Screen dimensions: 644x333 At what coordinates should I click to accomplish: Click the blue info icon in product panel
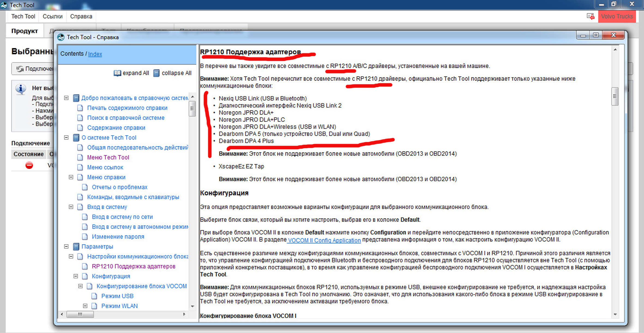[x=21, y=89]
